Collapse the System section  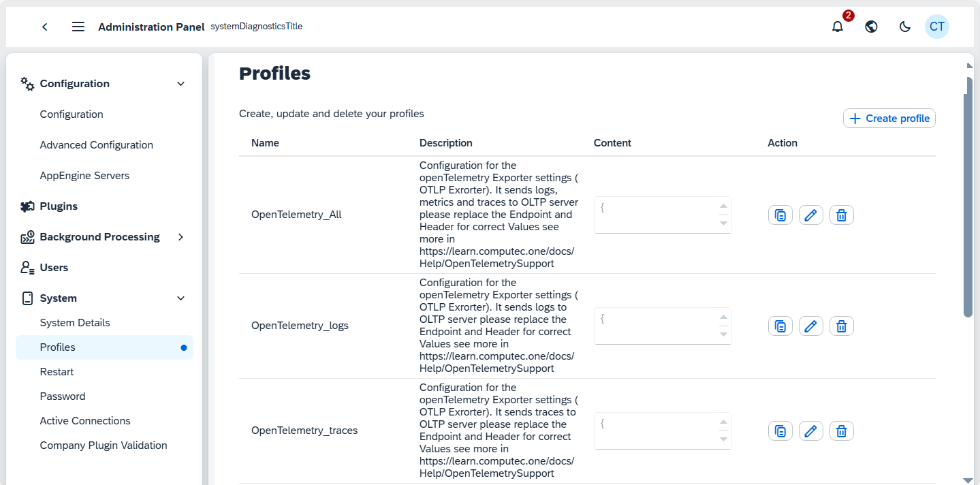[x=180, y=298]
